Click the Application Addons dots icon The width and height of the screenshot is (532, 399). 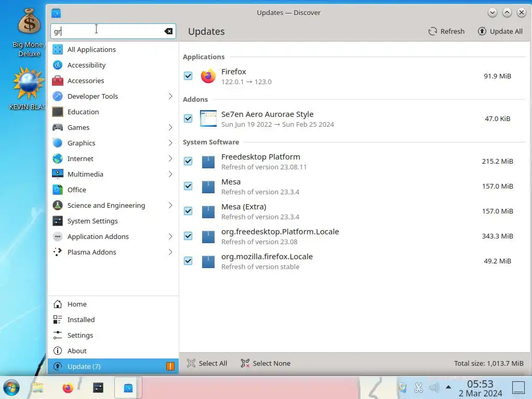click(58, 236)
